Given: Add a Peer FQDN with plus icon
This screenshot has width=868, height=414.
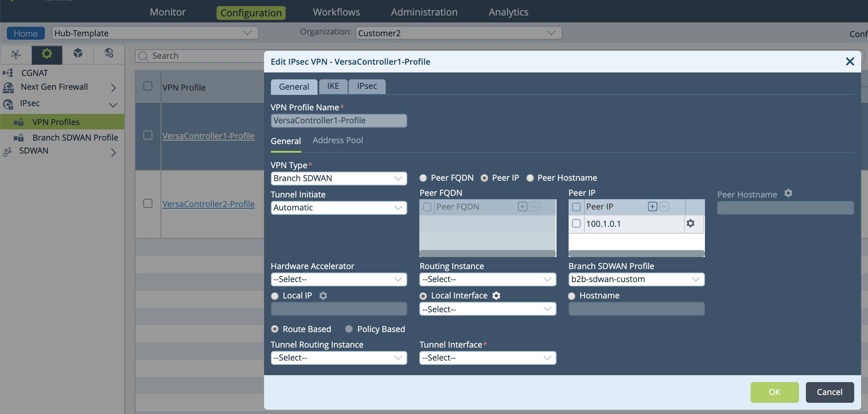Looking at the screenshot, I should tap(522, 207).
